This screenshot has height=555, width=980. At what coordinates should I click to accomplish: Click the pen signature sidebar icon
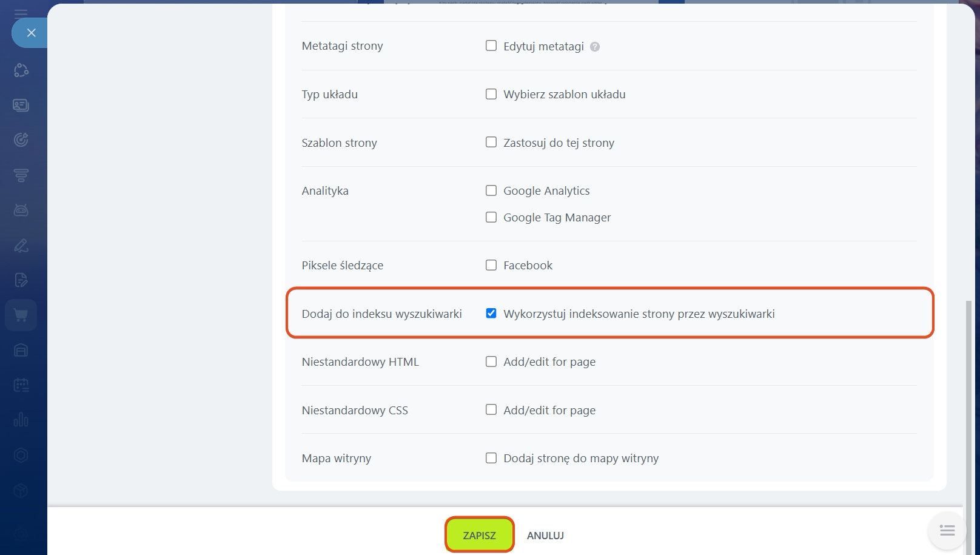point(21,246)
